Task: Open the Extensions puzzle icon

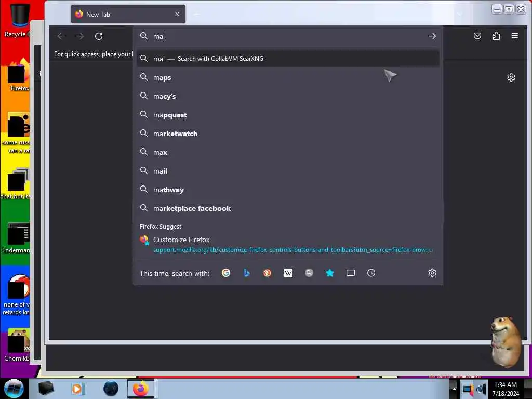Action: point(496,36)
